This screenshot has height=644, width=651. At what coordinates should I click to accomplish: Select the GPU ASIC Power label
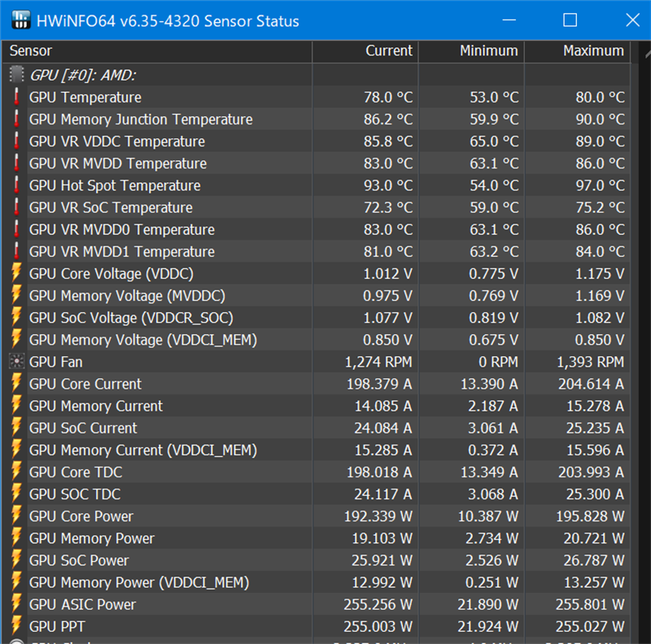(x=82, y=605)
